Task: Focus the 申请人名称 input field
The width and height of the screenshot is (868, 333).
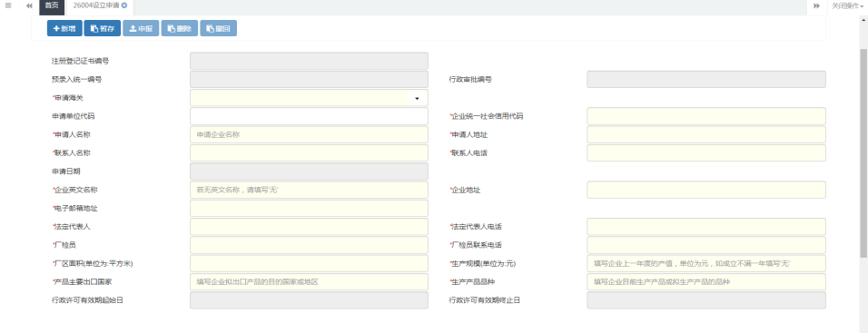Action: click(x=309, y=134)
